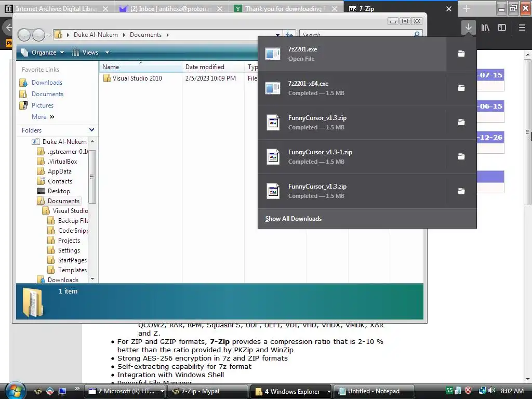The image size is (532, 399).
Task: Open the Visual Studio 2010 folder icon
Action: (x=107, y=78)
